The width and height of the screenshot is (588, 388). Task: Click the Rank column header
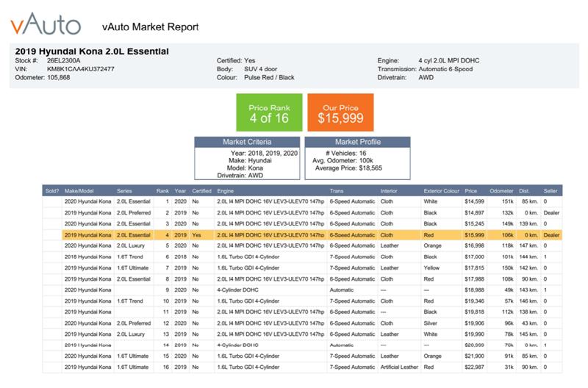[162, 191]
